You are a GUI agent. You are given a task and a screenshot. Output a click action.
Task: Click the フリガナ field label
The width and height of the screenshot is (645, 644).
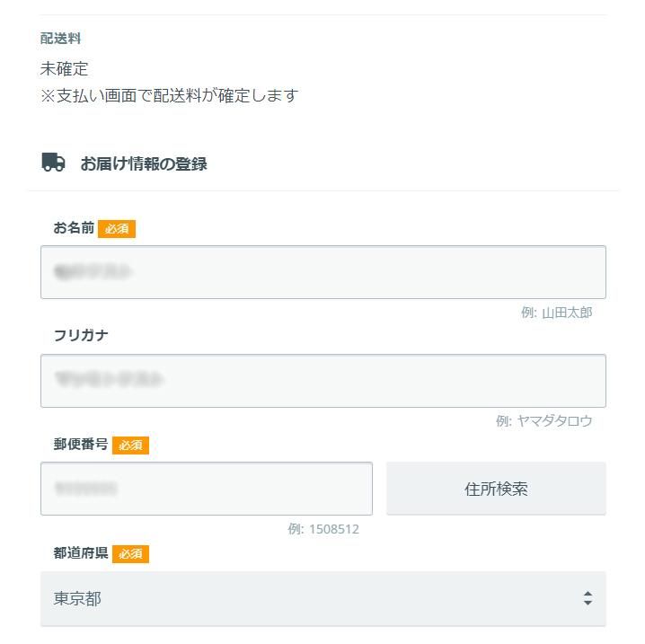tap(82, 336)
